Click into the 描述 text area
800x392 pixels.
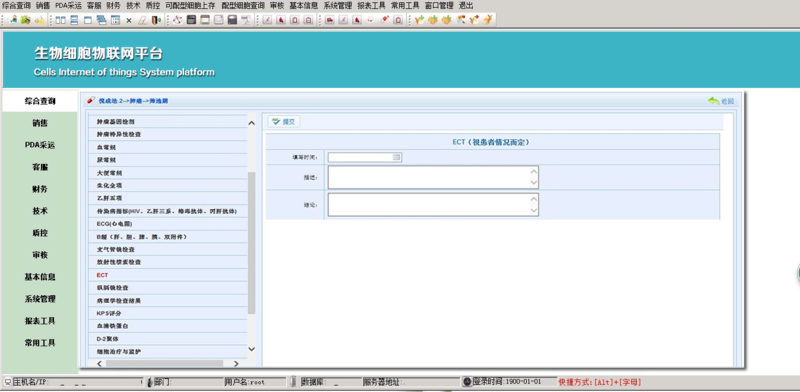(433, 177)
